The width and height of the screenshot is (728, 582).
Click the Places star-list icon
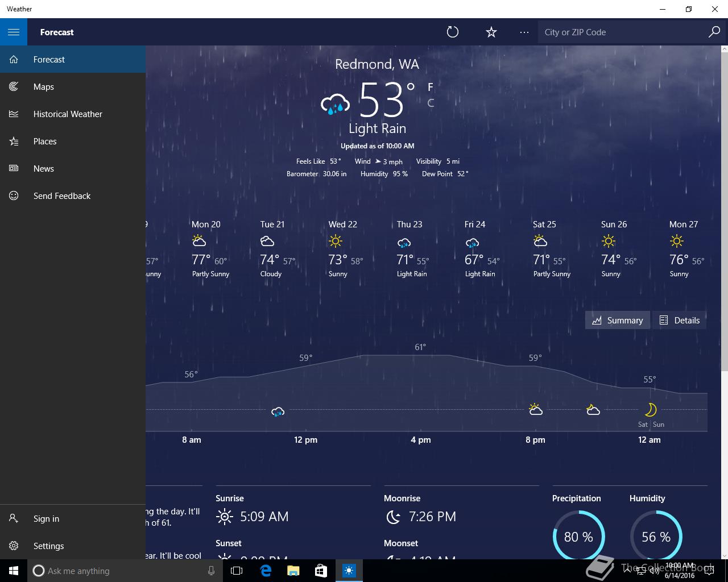pos(14,141)
